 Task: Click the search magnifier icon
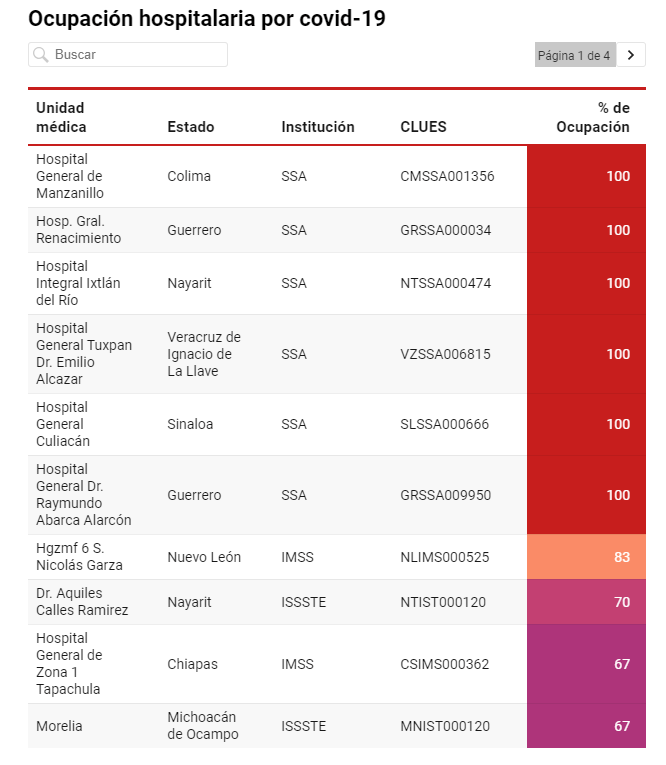point(40,55)
